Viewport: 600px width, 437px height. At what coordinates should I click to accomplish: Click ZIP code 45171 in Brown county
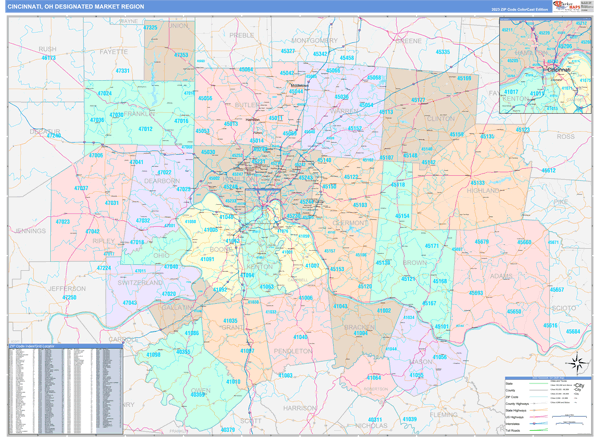pyautogui.click(x=432, y=246)
